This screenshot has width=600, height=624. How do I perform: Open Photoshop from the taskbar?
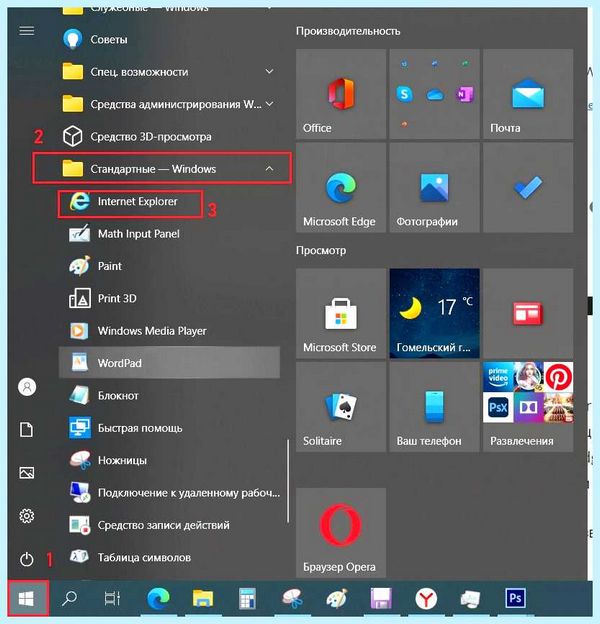pyautogui.click(x=515, y=598)
